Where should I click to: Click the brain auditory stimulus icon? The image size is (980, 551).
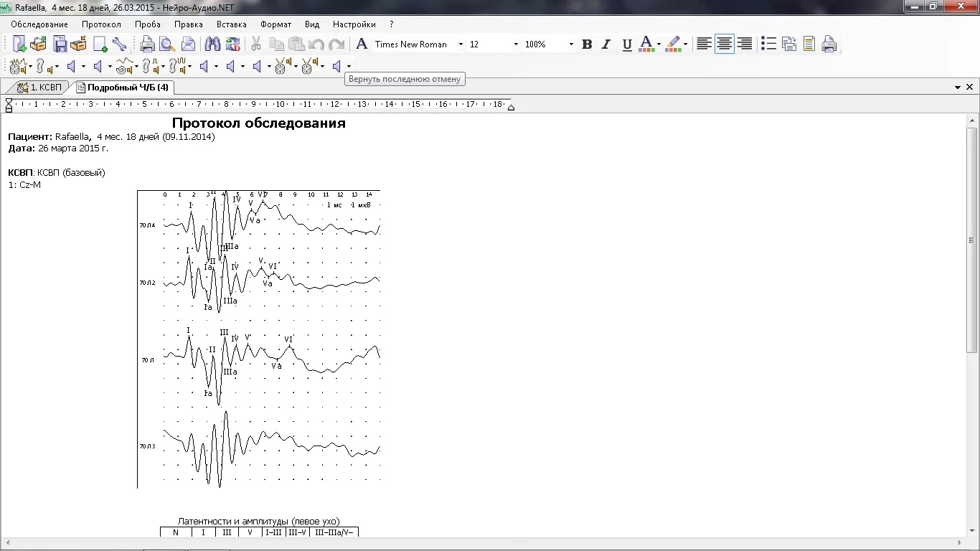point(18,67)
